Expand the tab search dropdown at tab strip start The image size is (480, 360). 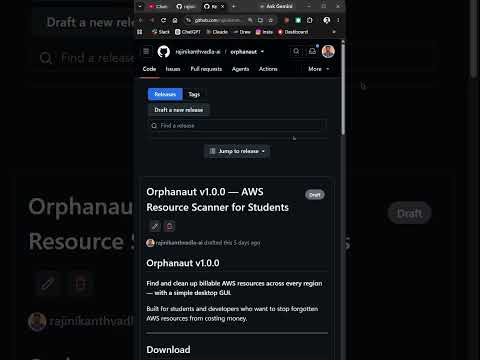pos(140,6)
